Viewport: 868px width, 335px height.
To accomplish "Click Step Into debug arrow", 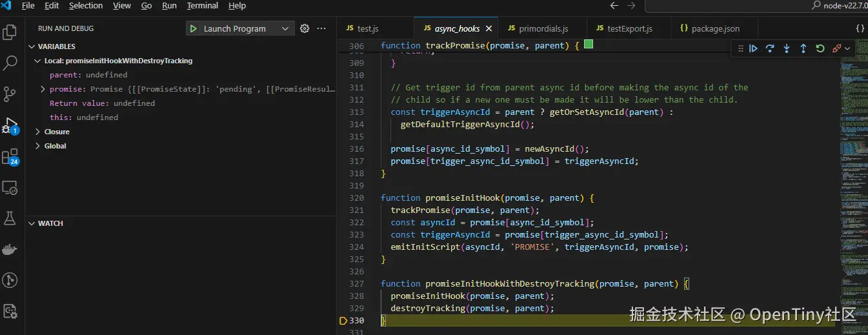I will click(x=787, y=48).
